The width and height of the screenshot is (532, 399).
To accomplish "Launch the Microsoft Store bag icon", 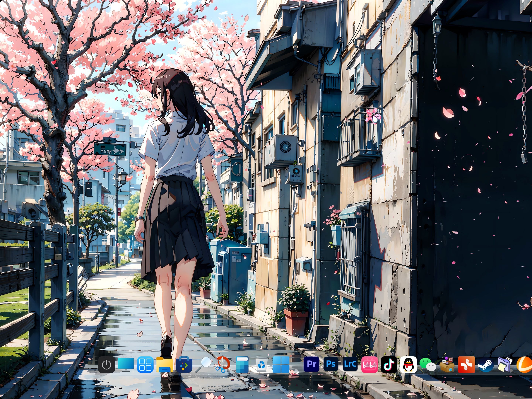I will pyautogui.click(x=184, y=365).
